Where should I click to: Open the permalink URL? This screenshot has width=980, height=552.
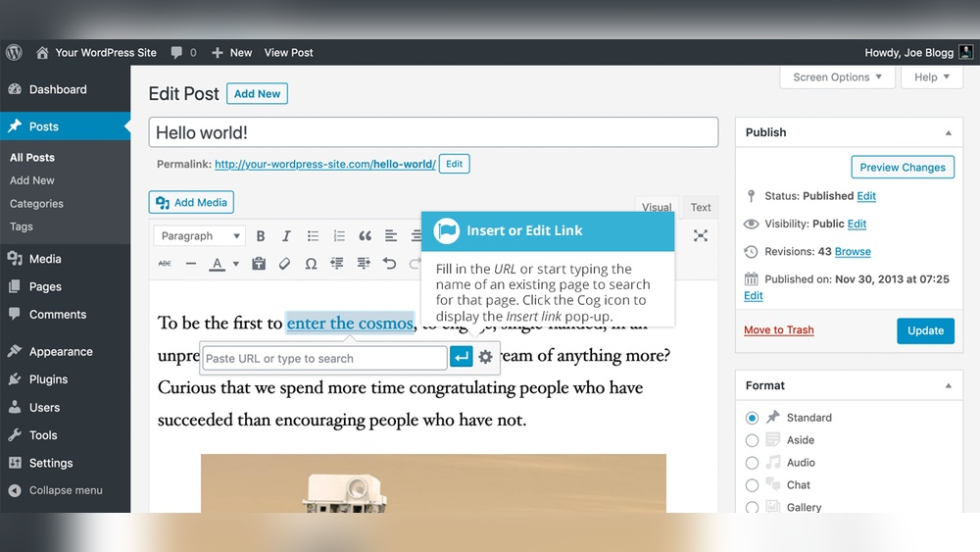coord(325,164)
